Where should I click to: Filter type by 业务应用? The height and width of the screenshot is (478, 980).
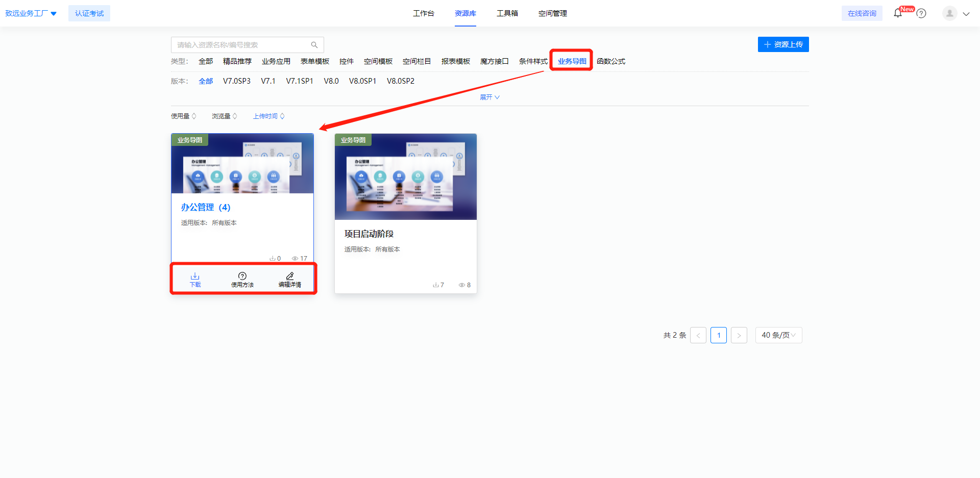click(x=276, y=61)
